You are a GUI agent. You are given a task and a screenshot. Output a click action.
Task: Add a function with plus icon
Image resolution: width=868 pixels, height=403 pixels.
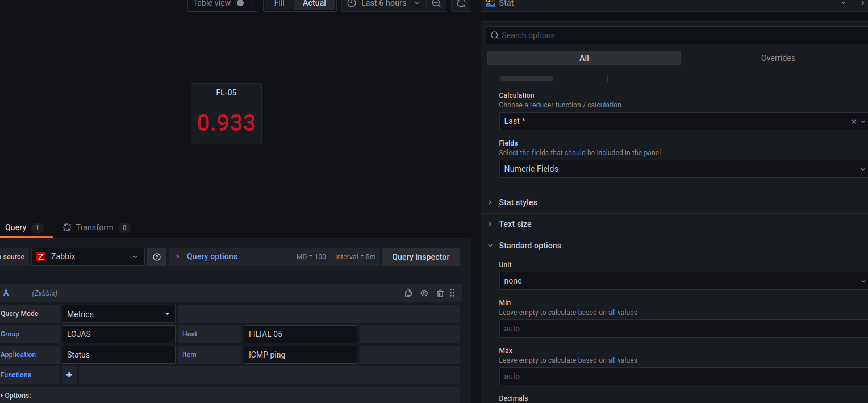[69, 375]
